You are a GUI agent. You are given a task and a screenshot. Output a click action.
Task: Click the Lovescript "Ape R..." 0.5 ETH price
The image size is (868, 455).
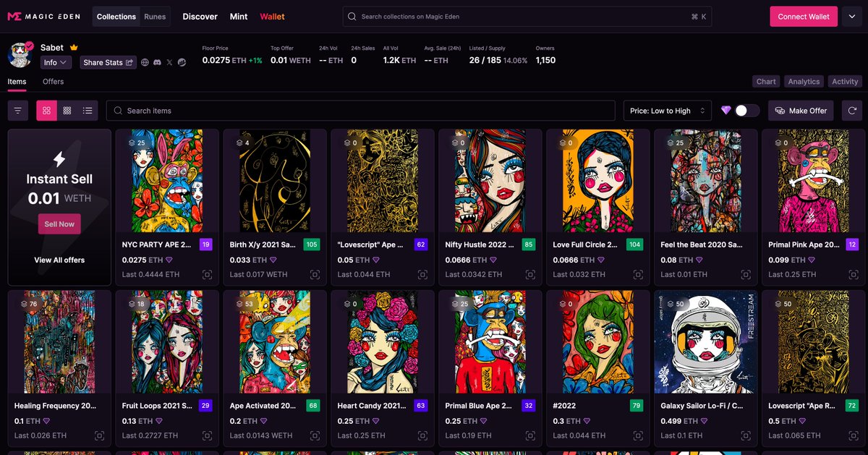[x=783, y=421]
